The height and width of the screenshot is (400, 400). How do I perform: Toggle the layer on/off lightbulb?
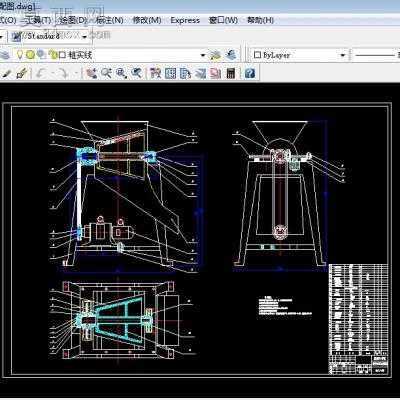pyautogui.click(x=20, y=55)
